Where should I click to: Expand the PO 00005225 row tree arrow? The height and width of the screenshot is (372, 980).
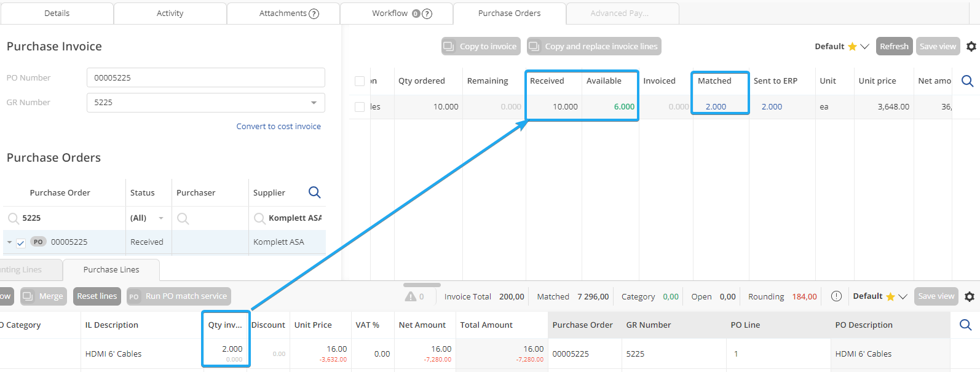coord(10,242)
